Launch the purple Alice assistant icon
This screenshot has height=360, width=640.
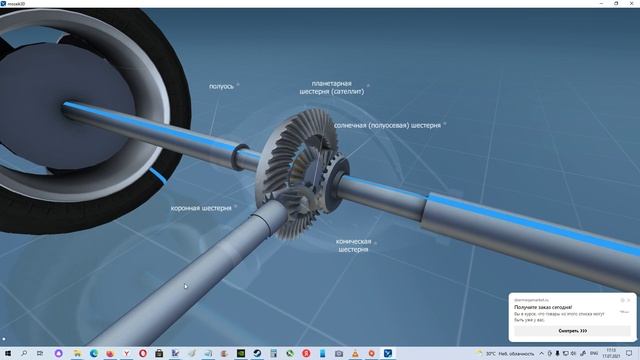pos(58,353)
